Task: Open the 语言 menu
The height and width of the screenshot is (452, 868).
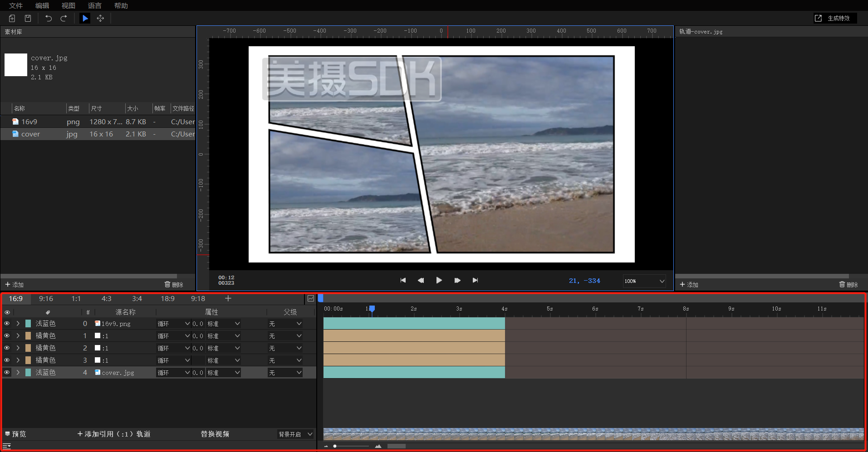Action: [95, 5]
